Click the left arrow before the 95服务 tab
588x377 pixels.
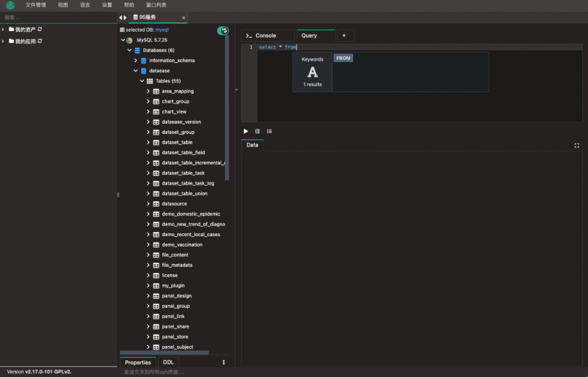pyautogui.click(x=121, y=17)
